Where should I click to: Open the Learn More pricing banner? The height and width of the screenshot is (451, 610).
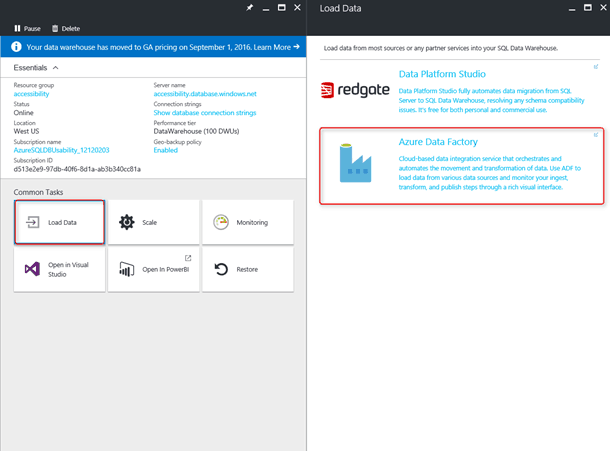coord(277,47)
